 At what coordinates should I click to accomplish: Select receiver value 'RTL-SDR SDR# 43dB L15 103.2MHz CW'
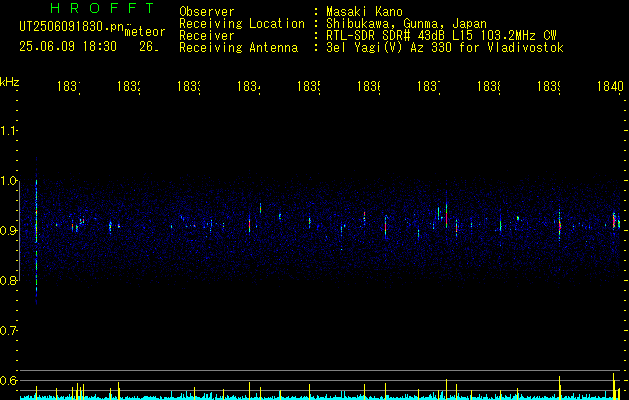441,36
